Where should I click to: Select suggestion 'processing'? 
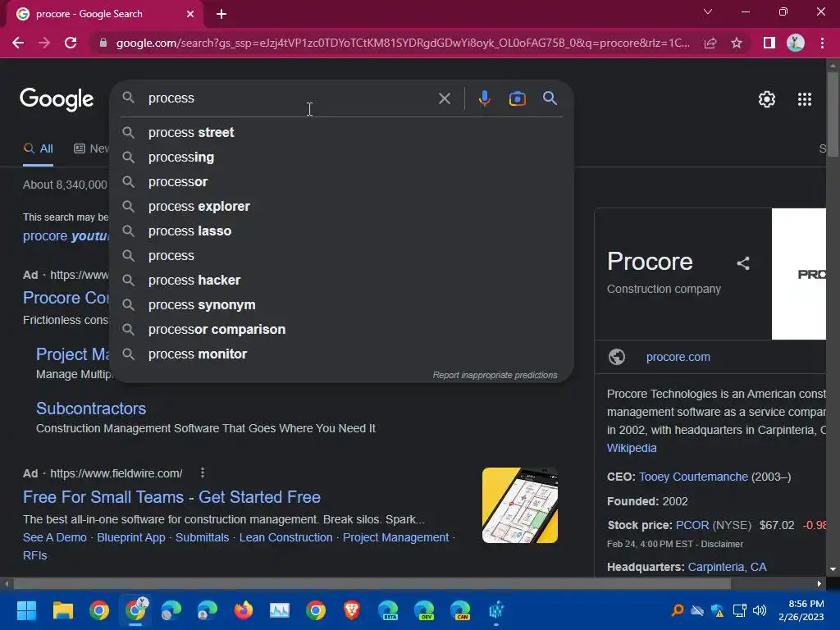click(x=341, y=157)
